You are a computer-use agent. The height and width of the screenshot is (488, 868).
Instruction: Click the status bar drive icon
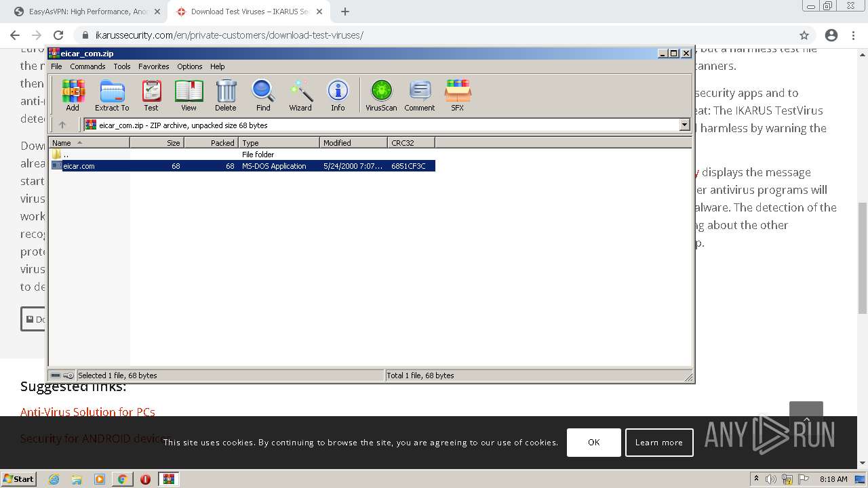[56, 375]
